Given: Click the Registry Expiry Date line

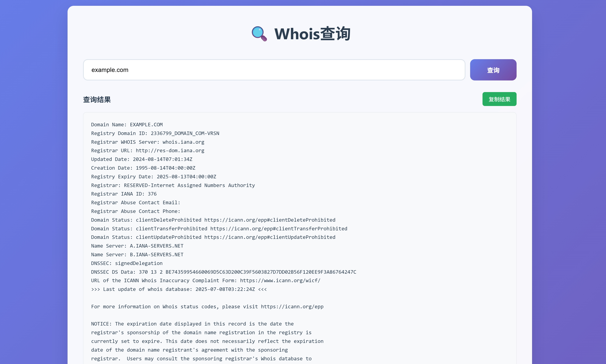Looking at the screenshot, I should [x=153, y=177].
